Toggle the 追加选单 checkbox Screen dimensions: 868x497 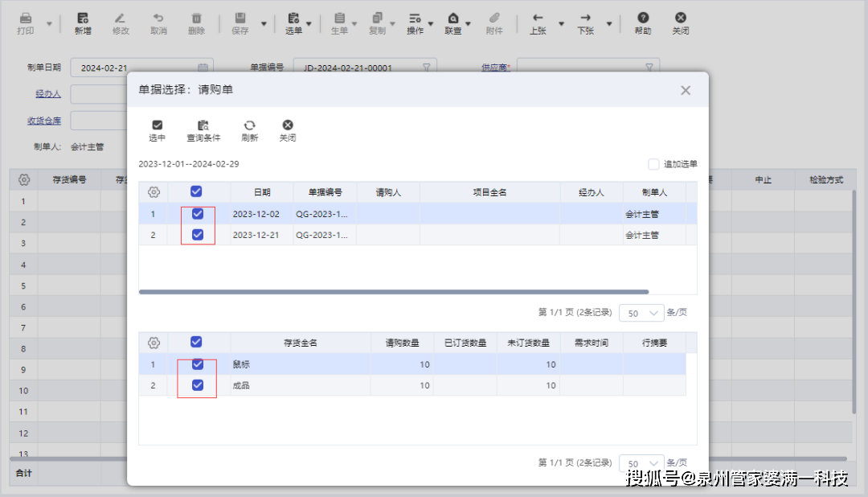(653, 164)
